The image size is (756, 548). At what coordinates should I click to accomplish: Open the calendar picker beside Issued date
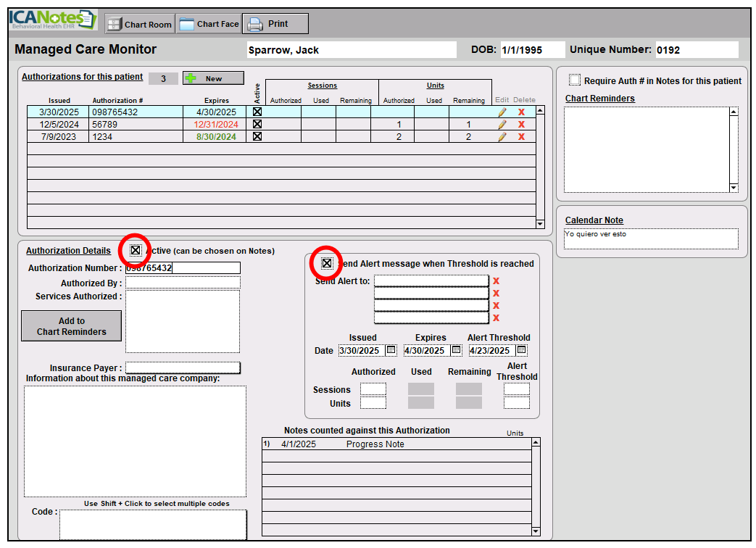(x=391, y=350)
